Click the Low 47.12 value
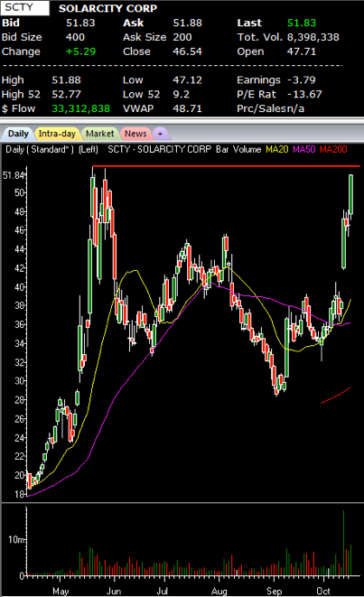 tap(187, 80)
